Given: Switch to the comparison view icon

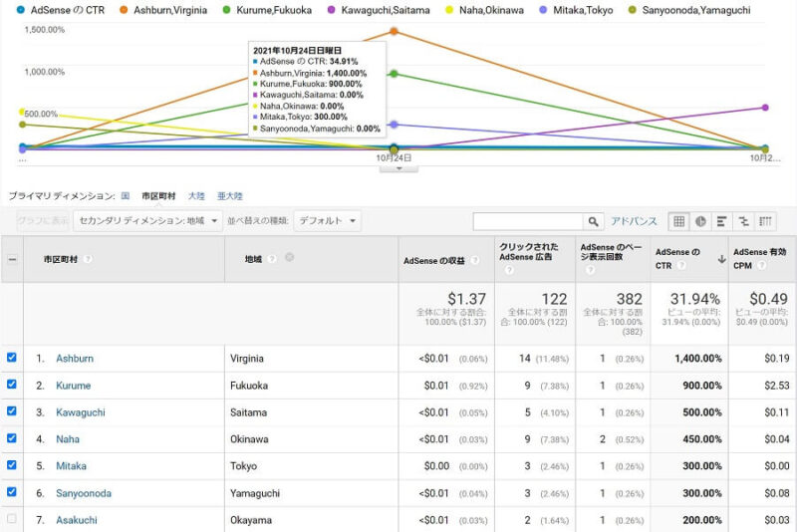Looking at the screenshot, I should tap(743, 221).
